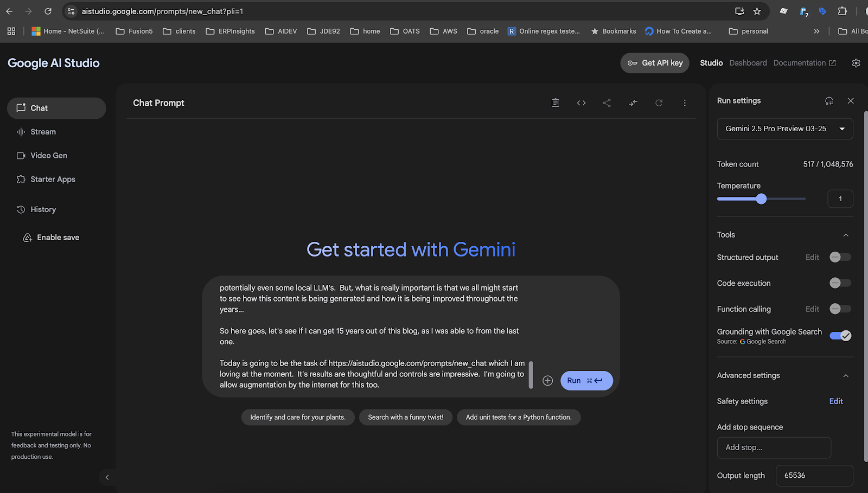Open the settings gear icon
The image size is (868, 493).
[x=856, y=63]
